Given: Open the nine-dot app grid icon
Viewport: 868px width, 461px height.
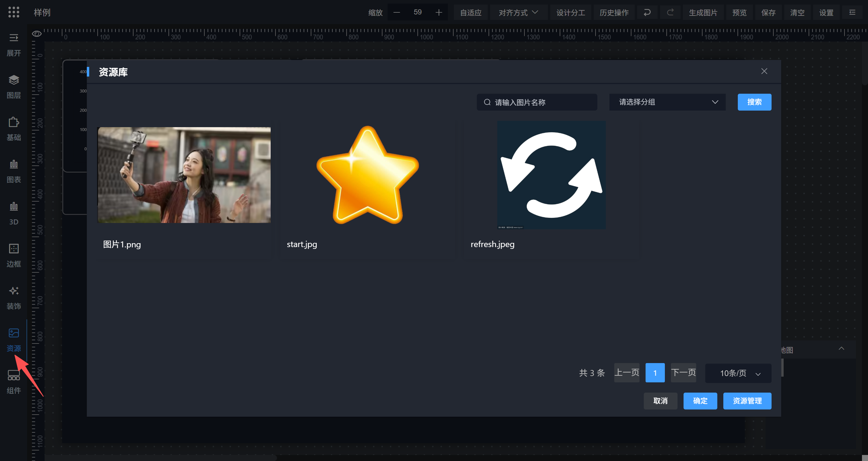Looking at the screenshot, I should 14,12.
